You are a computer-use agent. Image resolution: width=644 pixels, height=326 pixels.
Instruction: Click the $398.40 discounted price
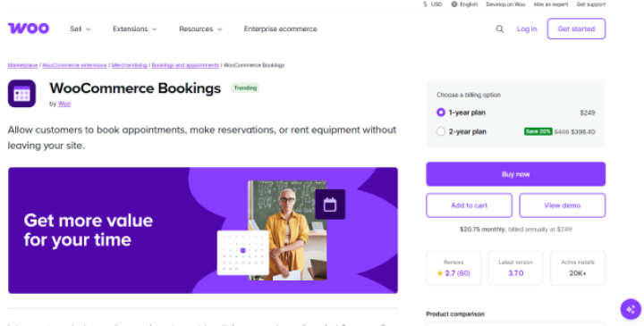(x=583, y=131)
